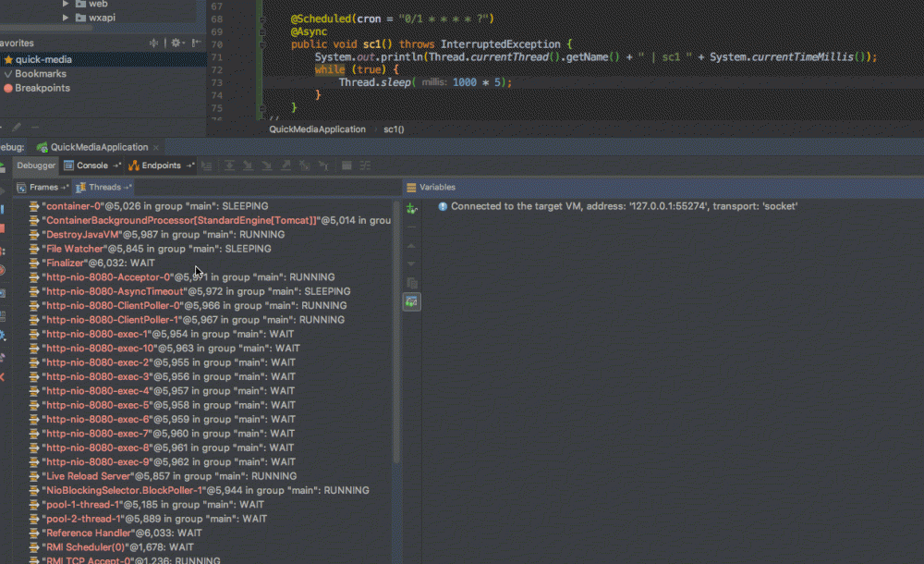
Task: Switch to the Console tab
Action: [x=91, y=166]
